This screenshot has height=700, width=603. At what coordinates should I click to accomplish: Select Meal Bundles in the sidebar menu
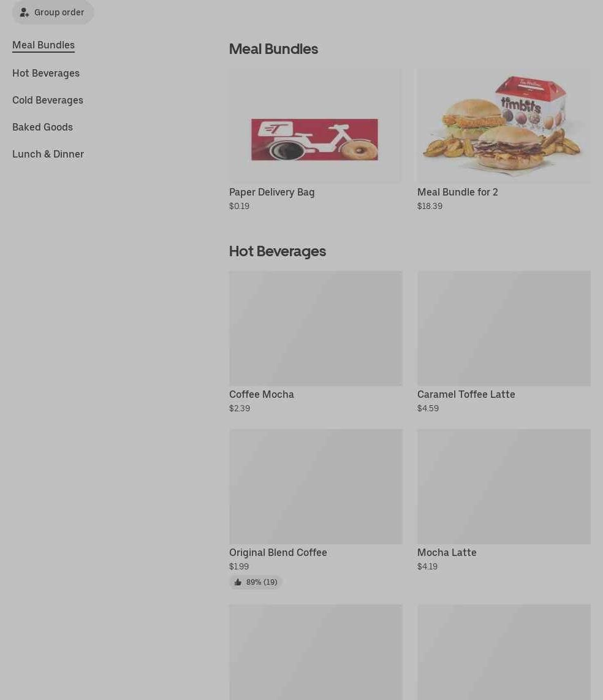click(44, 45)
